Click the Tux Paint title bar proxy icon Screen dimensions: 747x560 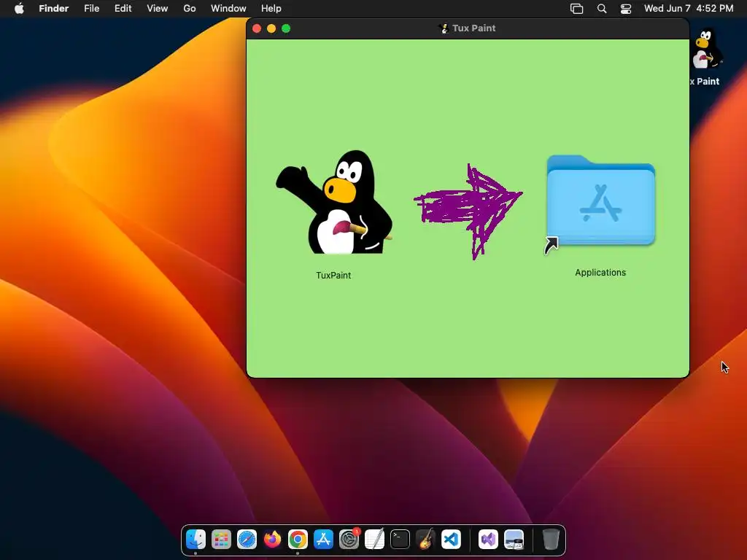(x=444, y=28)
